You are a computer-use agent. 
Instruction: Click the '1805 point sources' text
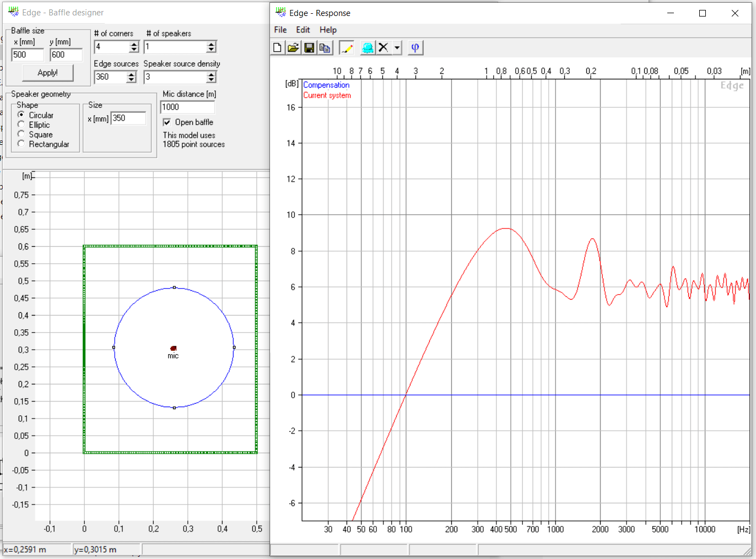point(194,144)
